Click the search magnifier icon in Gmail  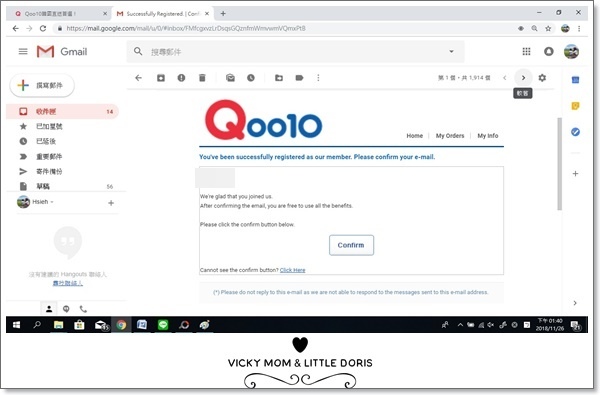[x=138, y=51]
